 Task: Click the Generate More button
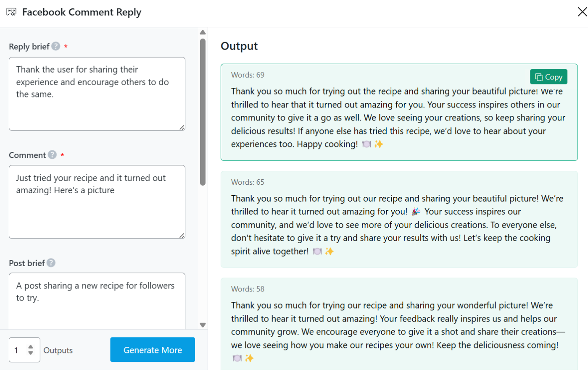[x=153, y=350]
